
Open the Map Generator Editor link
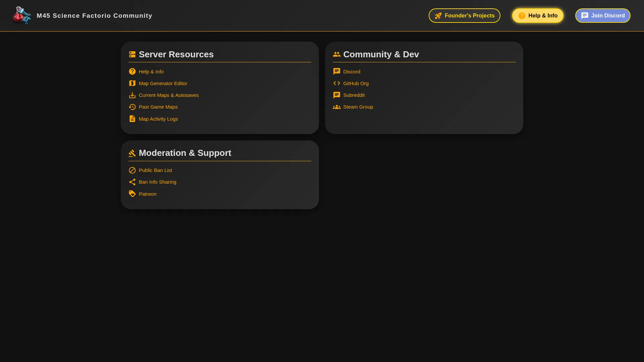click(x=163, y=83)
